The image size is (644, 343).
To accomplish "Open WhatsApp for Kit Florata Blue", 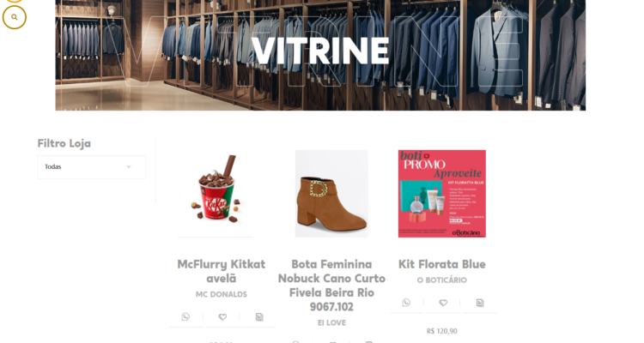I will click(x=406, y=303).
